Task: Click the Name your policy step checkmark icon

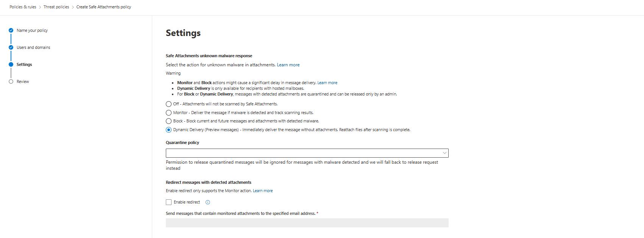Action: coord(11,30)
